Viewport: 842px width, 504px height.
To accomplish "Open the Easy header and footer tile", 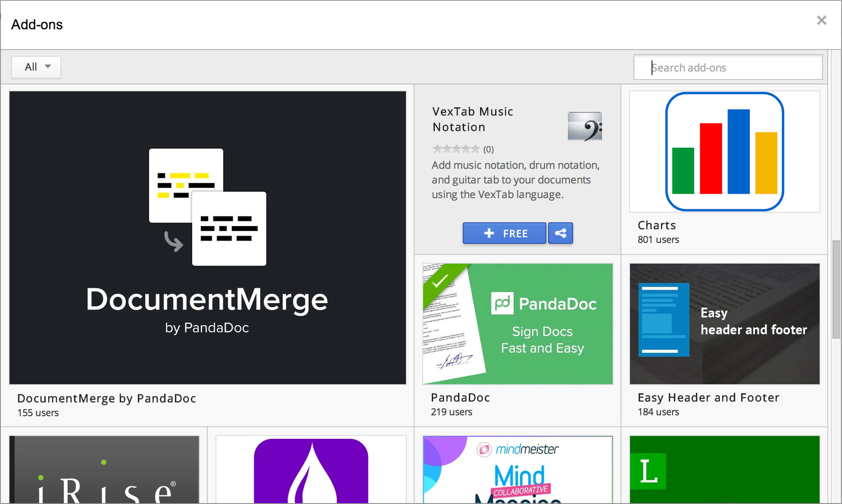I will 724,324.
